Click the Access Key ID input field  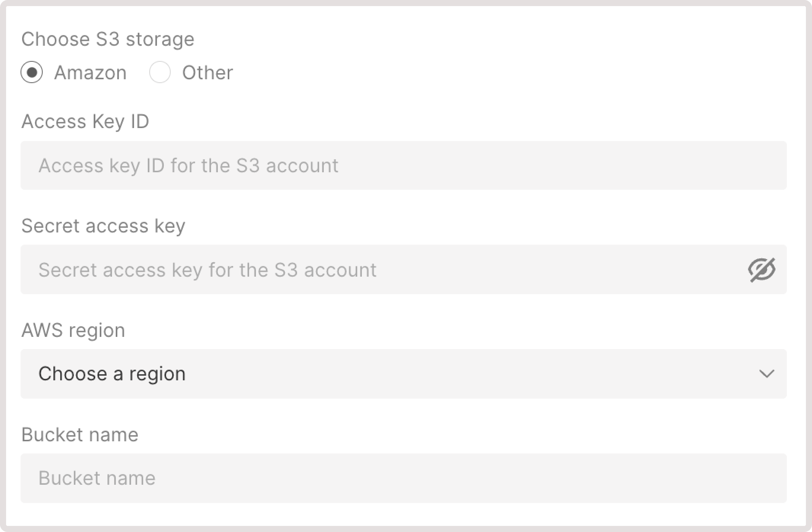tap(403, 165)
